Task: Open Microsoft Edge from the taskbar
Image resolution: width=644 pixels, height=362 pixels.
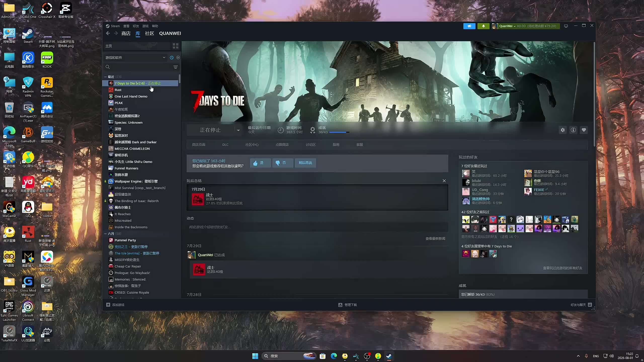Action: (334, 356)
